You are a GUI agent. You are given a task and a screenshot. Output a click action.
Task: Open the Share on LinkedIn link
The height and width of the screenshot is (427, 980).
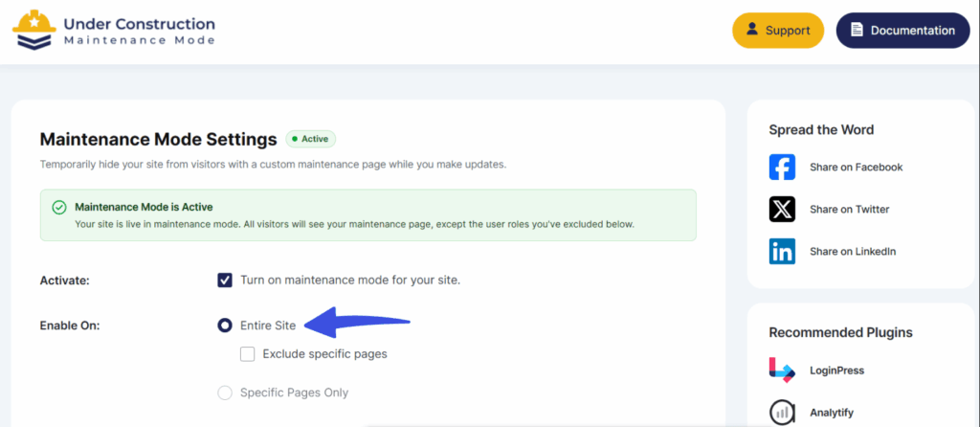click(x=853, y=252)
